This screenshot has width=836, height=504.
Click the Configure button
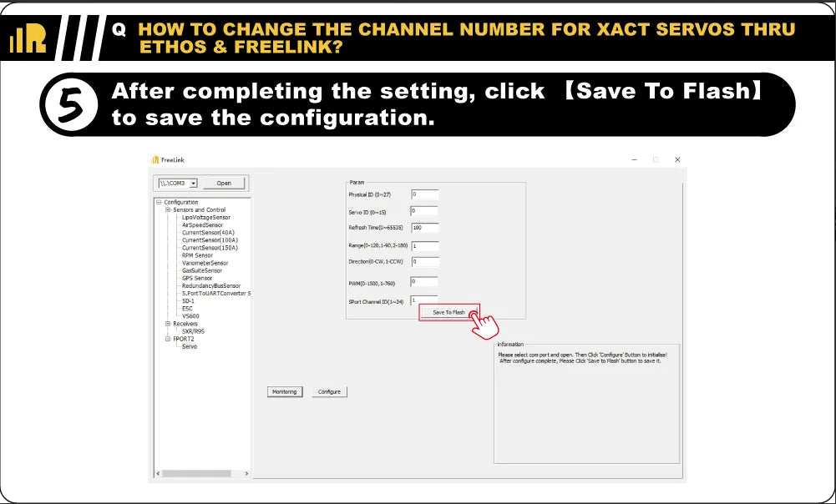click(330, 392)
